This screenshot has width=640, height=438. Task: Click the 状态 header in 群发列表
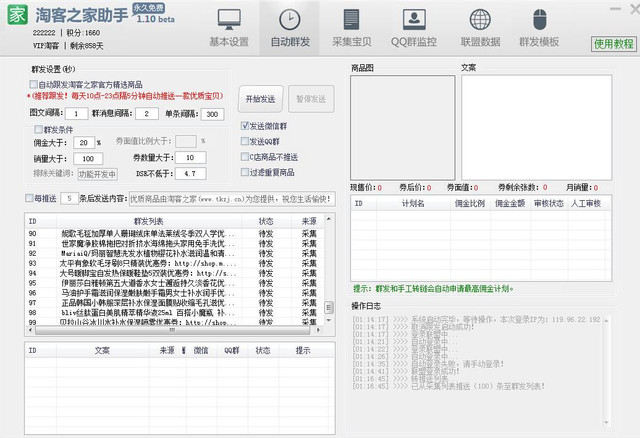click(x=266, y=221)
